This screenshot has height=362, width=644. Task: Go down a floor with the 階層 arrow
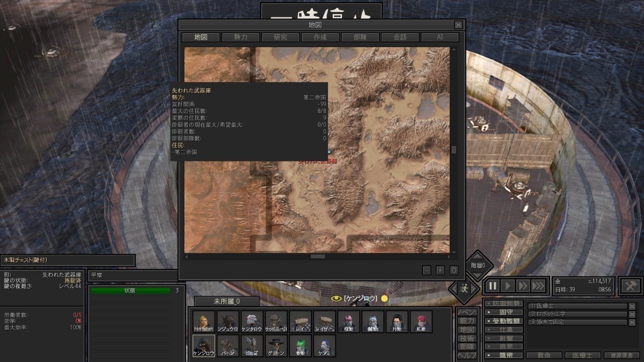[476, 276]
